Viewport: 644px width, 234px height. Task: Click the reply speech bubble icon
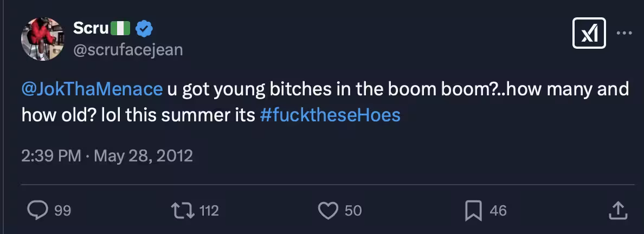coord(38,210)
